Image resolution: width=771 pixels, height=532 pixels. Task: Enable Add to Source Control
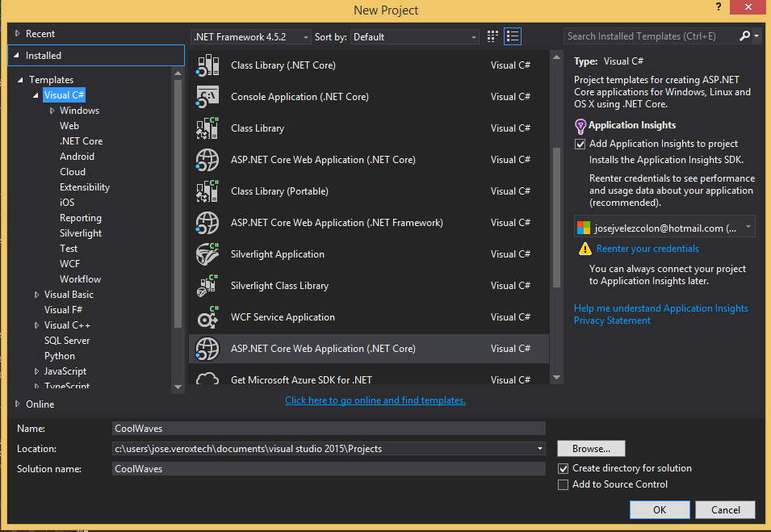tap(563, 484)
